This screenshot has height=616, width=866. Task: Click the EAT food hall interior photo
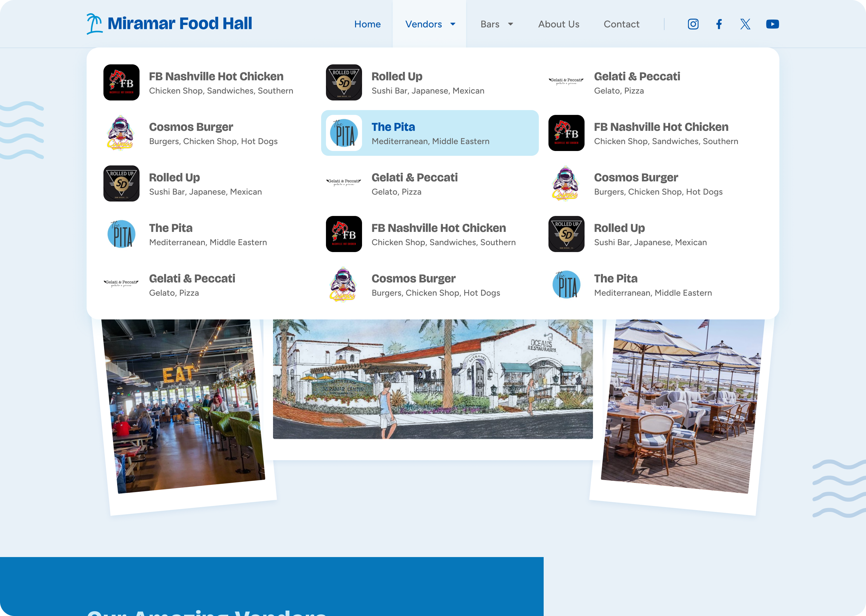coord(183,406)
